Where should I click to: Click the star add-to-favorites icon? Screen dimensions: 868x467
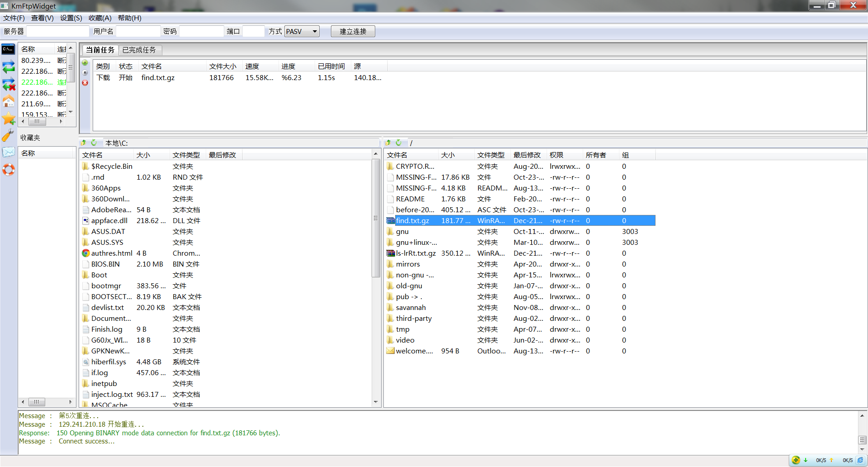tap(9, 119)
